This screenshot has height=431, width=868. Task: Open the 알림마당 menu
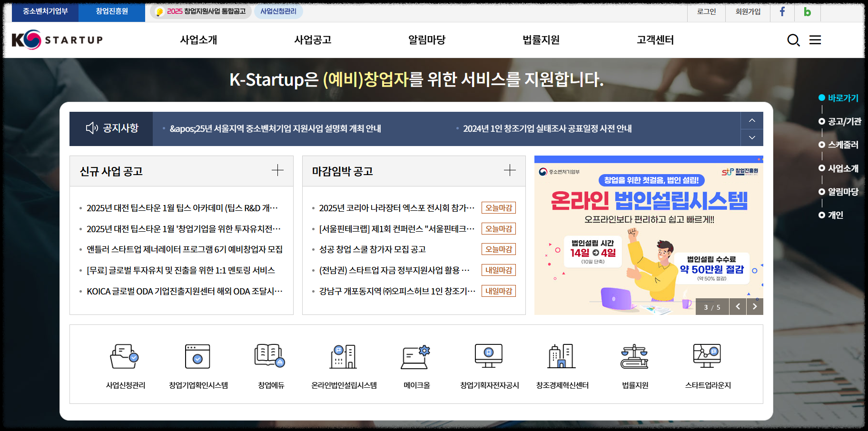point(425,40)
